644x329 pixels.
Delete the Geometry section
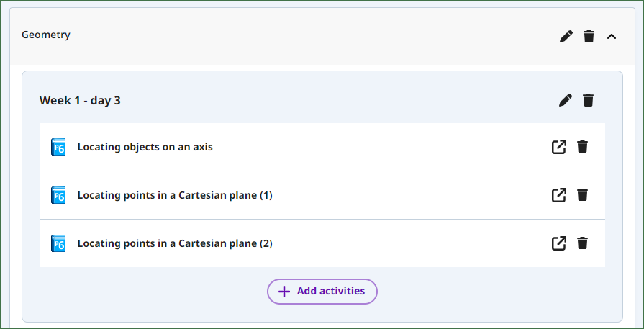click(x=589, y=36)
